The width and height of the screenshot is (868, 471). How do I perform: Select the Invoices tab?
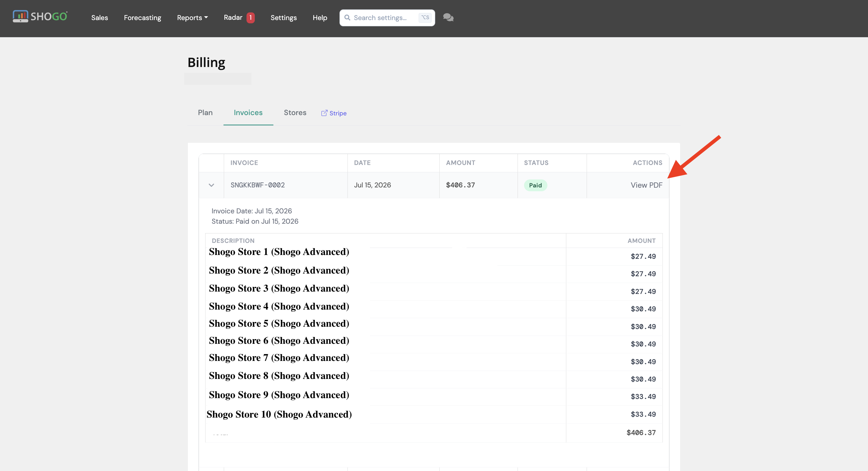point(248,112)
